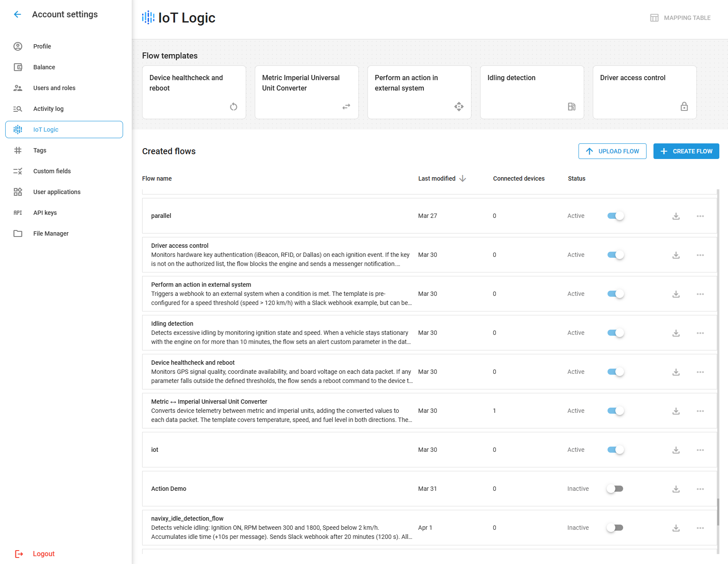Viewport: 728px width, 564px height.
Task: Switch off the Idling detection flow
Action: (x=615, y=333)
